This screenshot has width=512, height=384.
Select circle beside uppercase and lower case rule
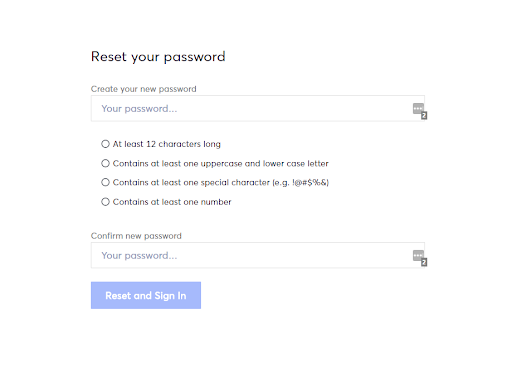105,163
